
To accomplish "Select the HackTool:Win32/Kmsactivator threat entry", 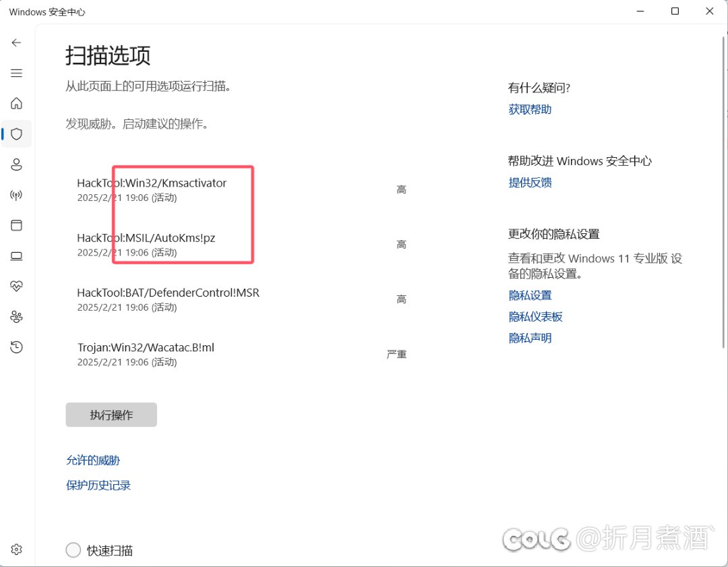I will (x=241, y=190).
